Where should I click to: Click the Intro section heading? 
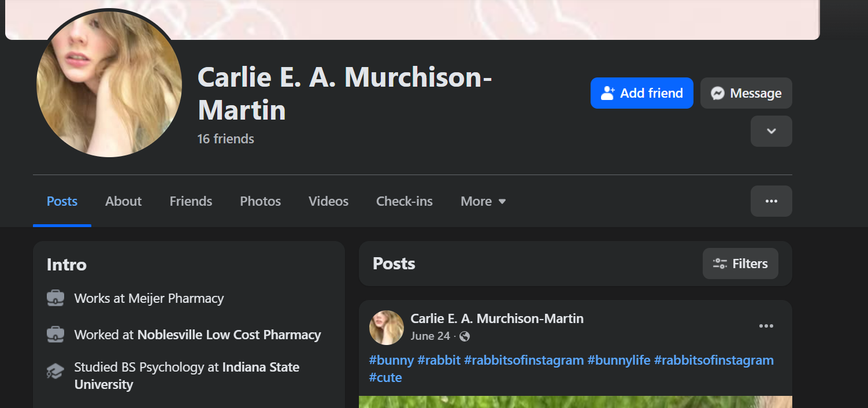click(x=66, y=265)
